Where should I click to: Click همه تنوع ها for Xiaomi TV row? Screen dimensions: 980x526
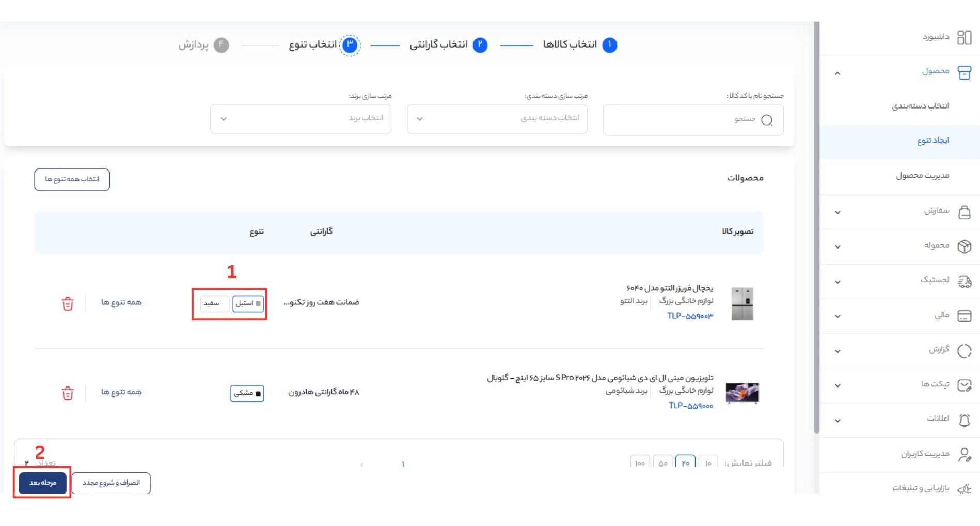pyautogui.click(x=121, y=392)
